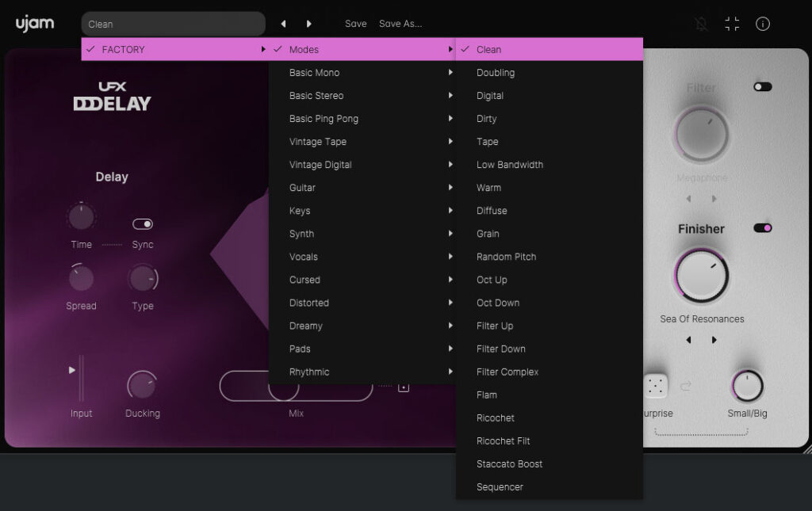Screen dimensions: 812x511
Task: Select the Tape preset
Action: (x=549, y=142)
